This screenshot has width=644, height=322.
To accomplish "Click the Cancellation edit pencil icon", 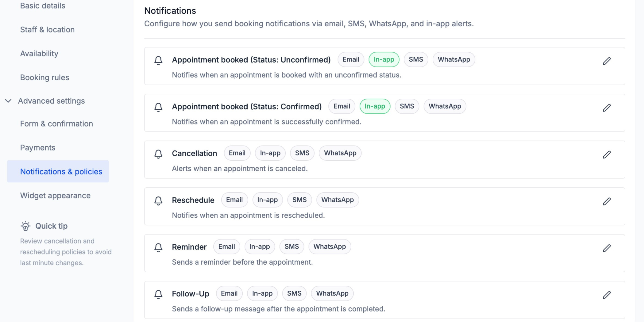I will click(x=607, y=155).
